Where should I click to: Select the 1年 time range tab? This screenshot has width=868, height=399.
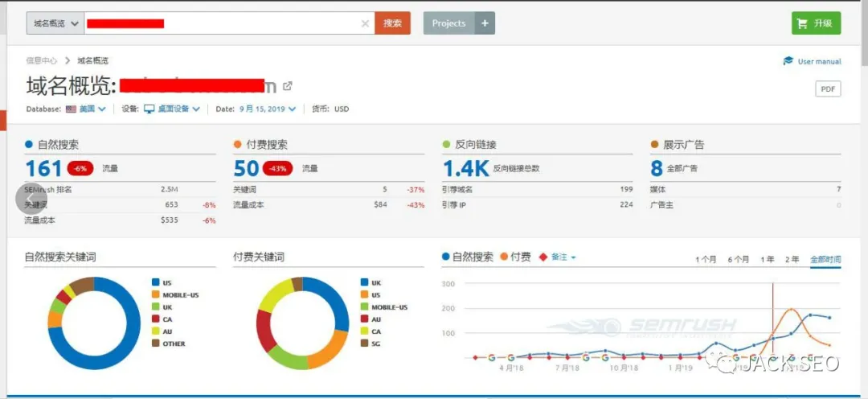pyautogui.click(x=768, y=259)
